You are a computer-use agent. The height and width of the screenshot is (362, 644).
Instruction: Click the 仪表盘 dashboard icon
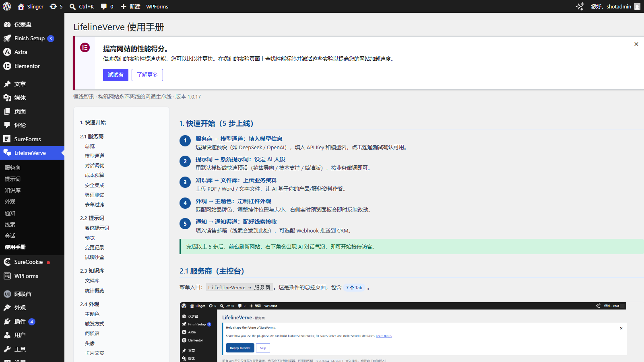(x=7, y=25)
